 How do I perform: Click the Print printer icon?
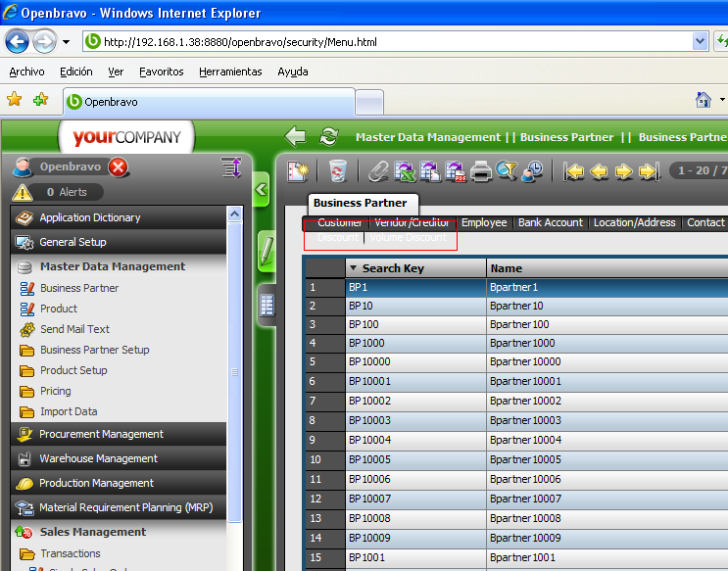pyautogui.click(x=481, y=171)
